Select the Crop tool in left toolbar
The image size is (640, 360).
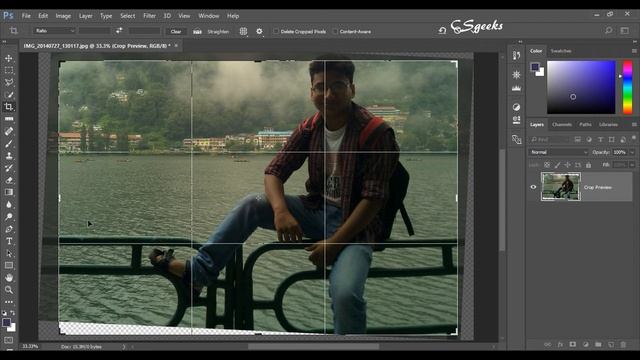click(x=9, y=107)
